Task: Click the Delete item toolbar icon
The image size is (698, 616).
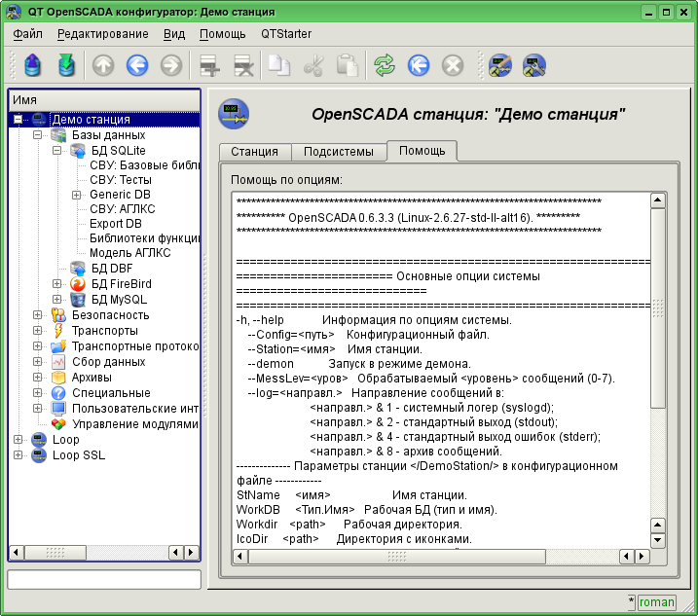Action: click(243, 66)
